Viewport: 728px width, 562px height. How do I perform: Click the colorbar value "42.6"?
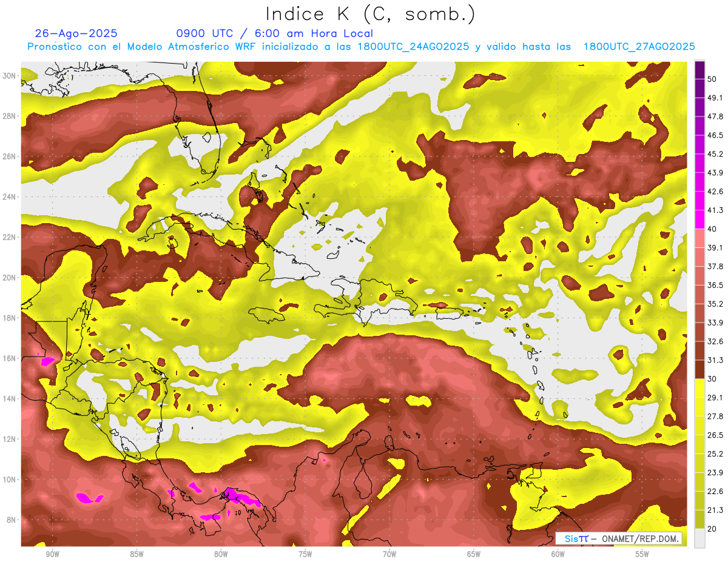tap(715, 192)
